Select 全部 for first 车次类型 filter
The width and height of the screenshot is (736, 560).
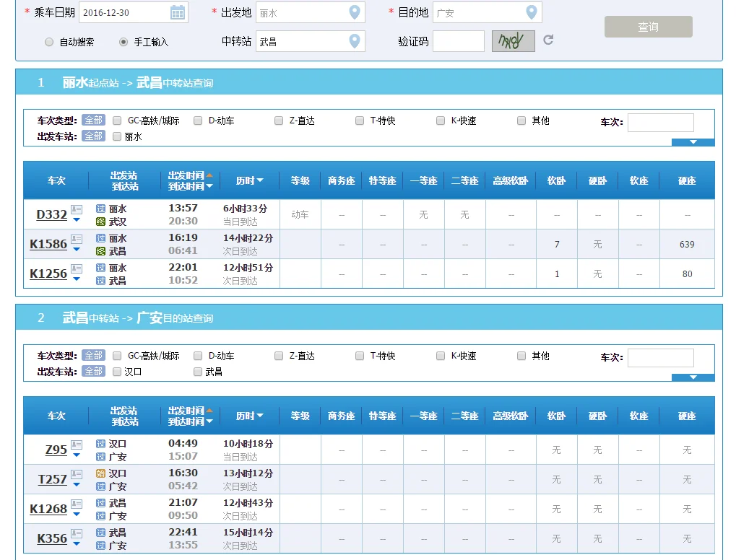click(93, 121)
